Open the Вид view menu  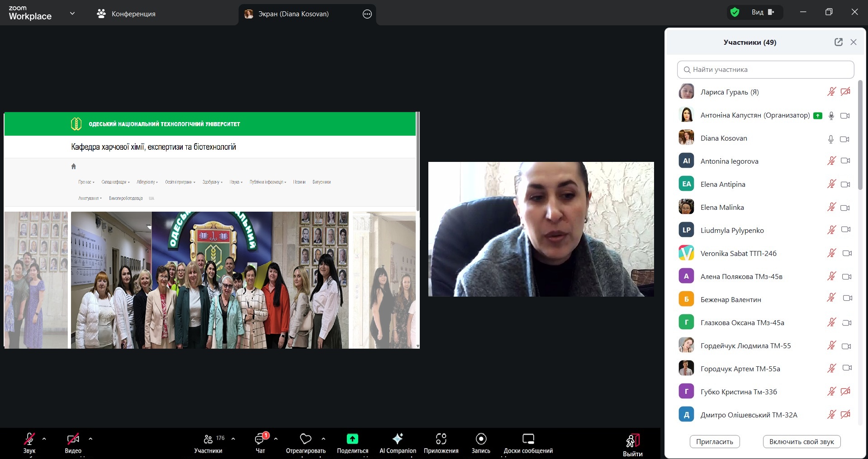tap(763, 12)
